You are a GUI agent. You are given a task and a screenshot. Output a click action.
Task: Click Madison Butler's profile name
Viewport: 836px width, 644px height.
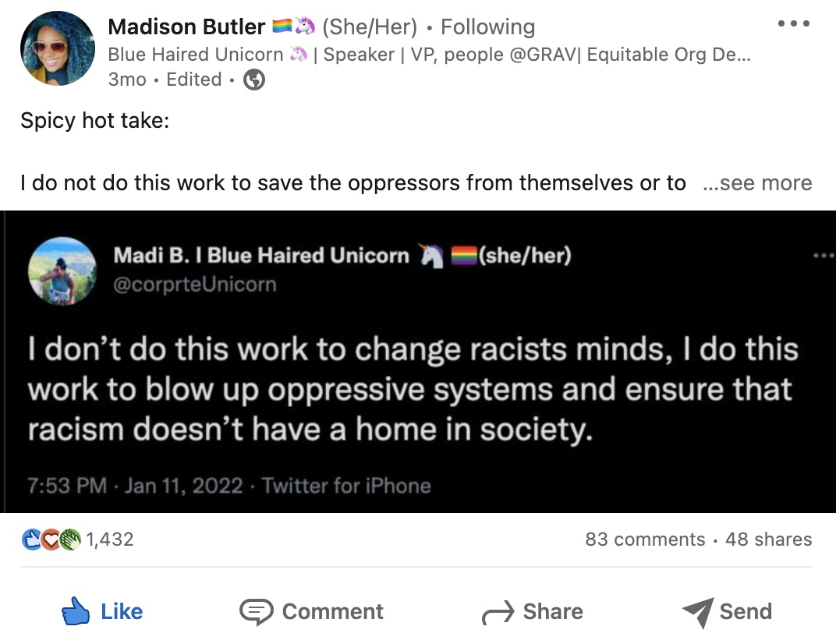(186, 27)
